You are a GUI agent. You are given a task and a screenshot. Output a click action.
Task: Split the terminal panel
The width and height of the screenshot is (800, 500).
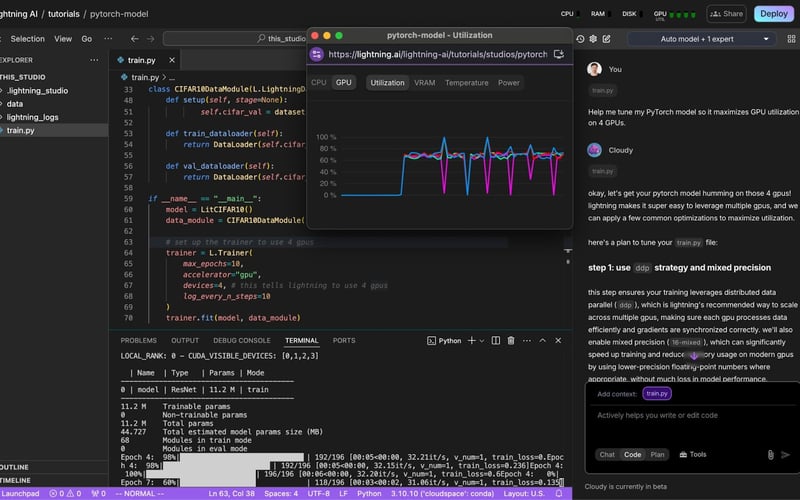(495, 340)
